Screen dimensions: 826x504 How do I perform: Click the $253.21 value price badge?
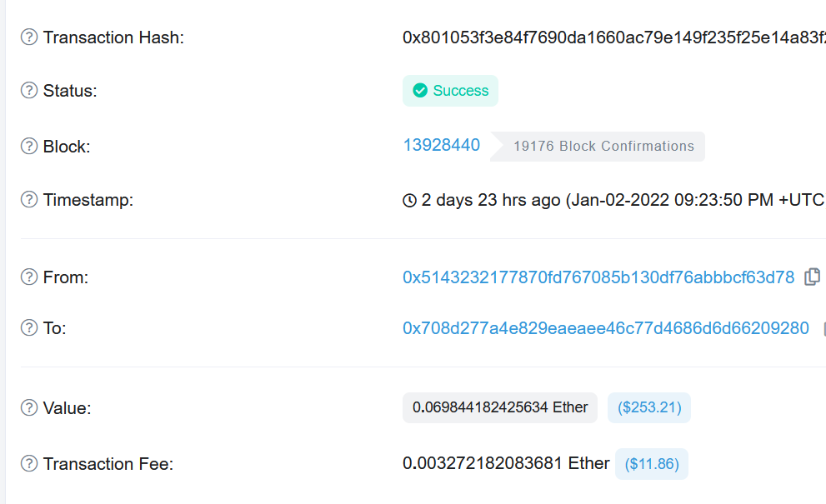649,407
